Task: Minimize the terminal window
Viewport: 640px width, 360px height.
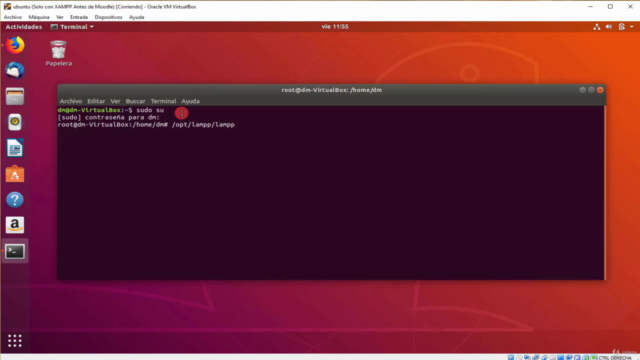Action: pyautogui.click(x=582, y=90)
